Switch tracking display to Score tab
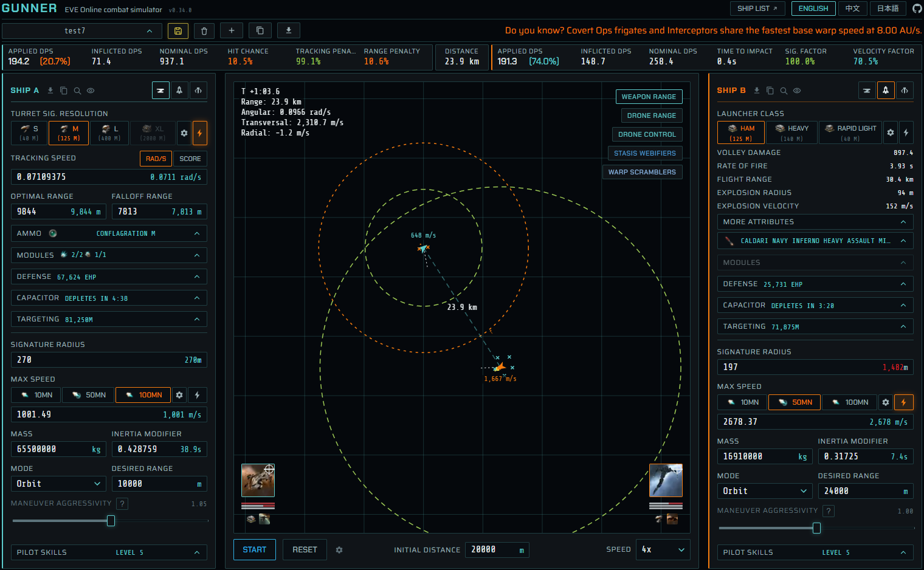This screenshot has width=924, height=570. 190,159
